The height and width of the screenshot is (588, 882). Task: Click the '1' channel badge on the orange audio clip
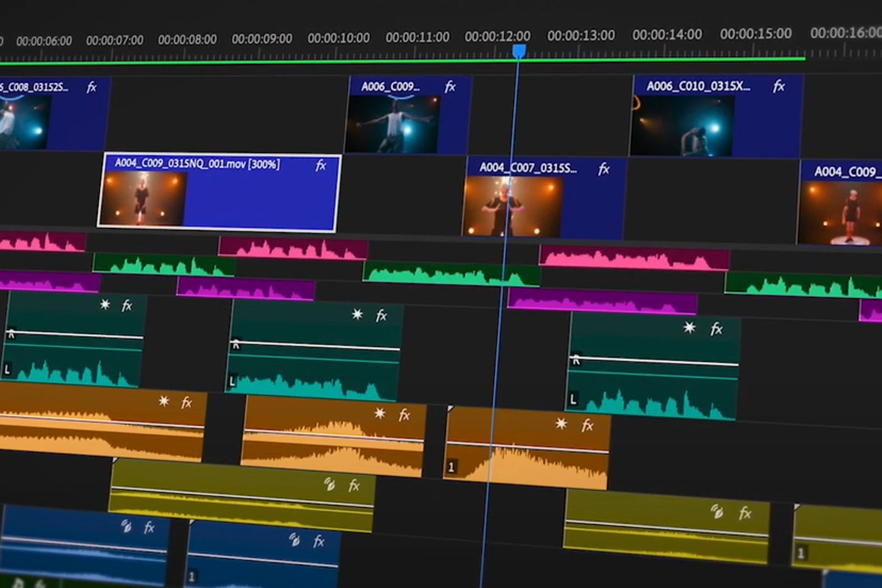pyautogui.click(x=451, y=467)
